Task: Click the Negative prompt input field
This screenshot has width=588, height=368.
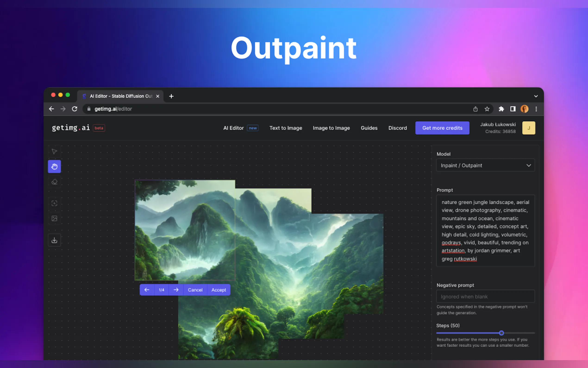Action: pos(485,296)
